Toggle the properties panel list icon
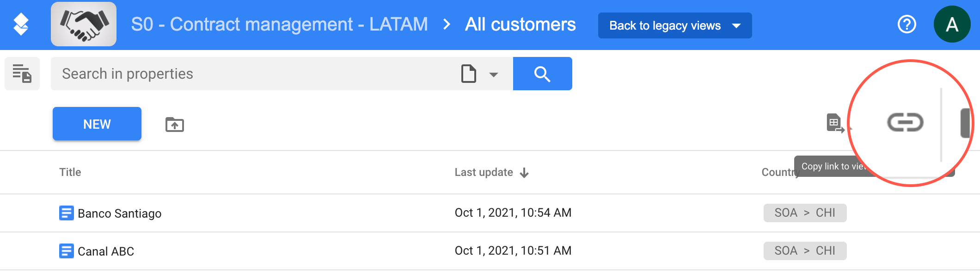The width and height of the screenshot is (980, 275). tap(22, 74)
